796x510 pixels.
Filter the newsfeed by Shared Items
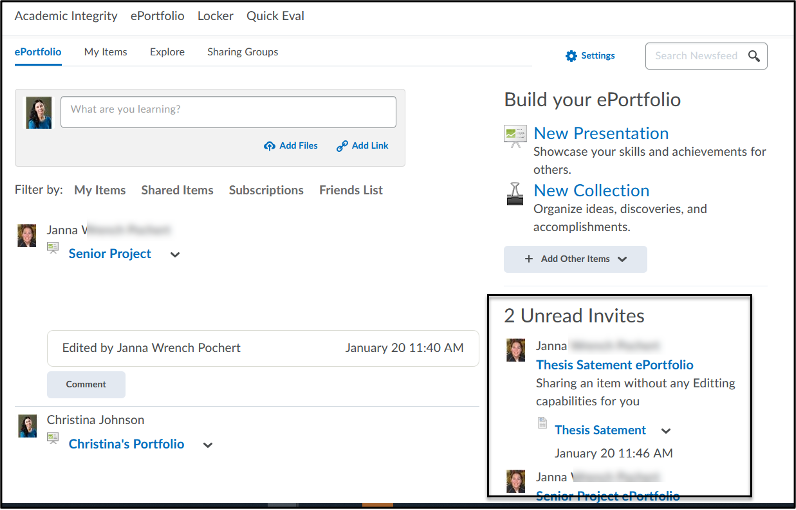pyautogui.click(x=177, y=190)
